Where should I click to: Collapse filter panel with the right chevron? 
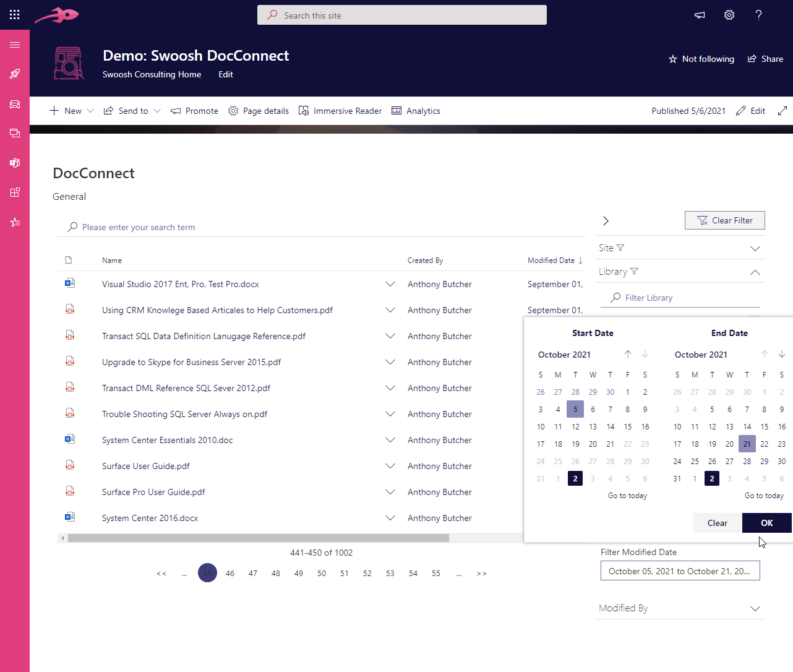606,221
